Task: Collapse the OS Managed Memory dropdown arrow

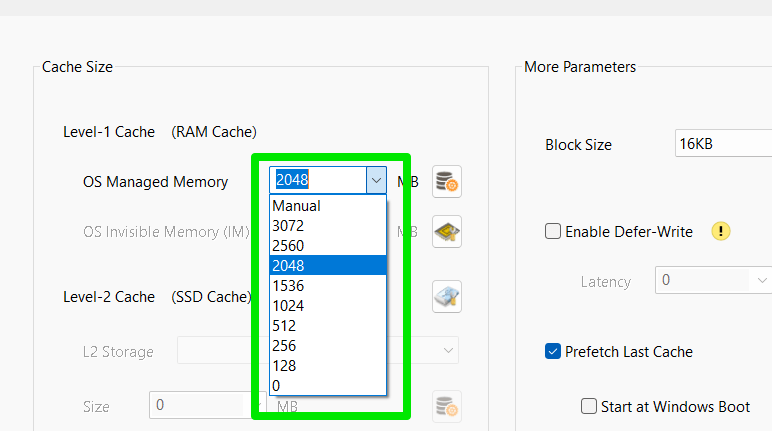Action: click(x=376, y=180)
